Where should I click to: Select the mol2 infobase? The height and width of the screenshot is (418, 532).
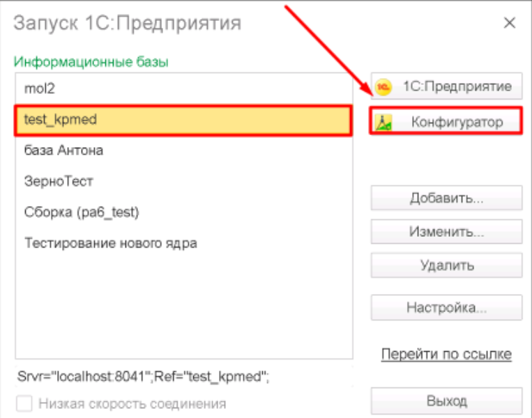point(183,88)
